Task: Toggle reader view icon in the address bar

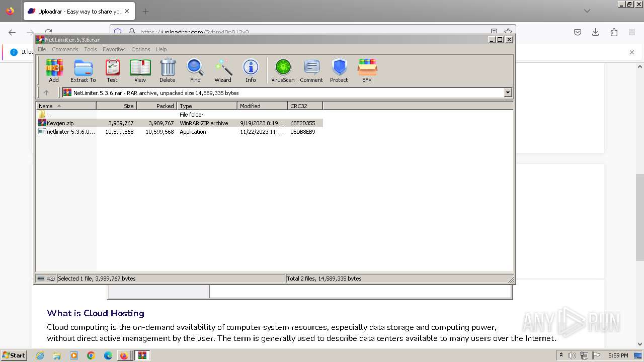Action: pos(494,32)
